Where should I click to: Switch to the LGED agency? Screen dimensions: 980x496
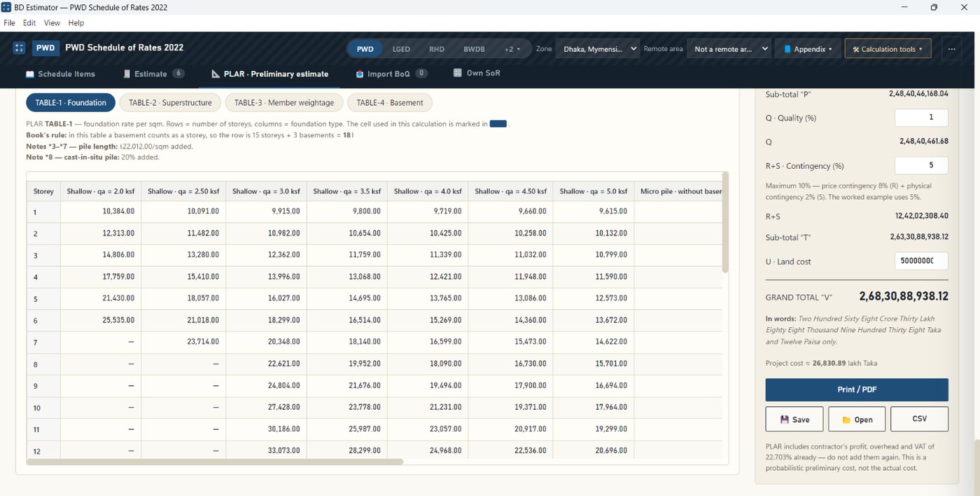point(401,49)
